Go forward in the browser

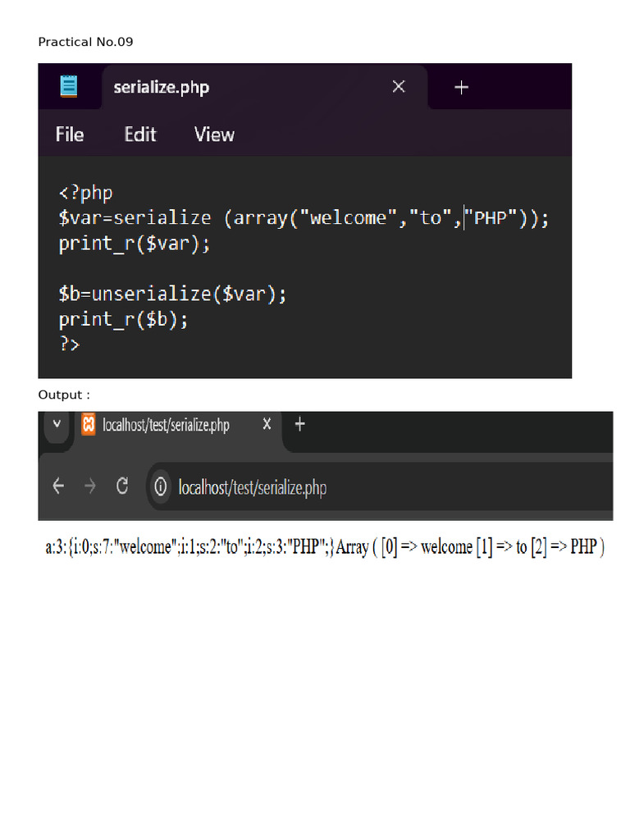click(90, 486)
